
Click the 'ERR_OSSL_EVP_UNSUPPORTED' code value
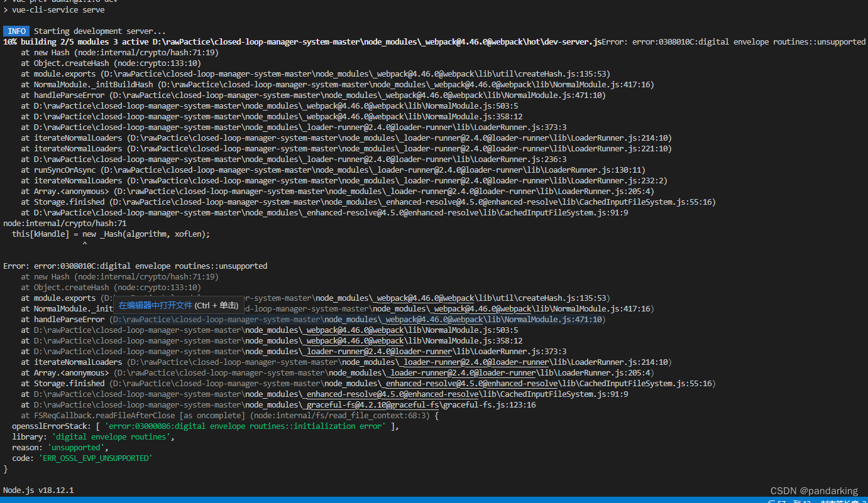coord(96,458)
